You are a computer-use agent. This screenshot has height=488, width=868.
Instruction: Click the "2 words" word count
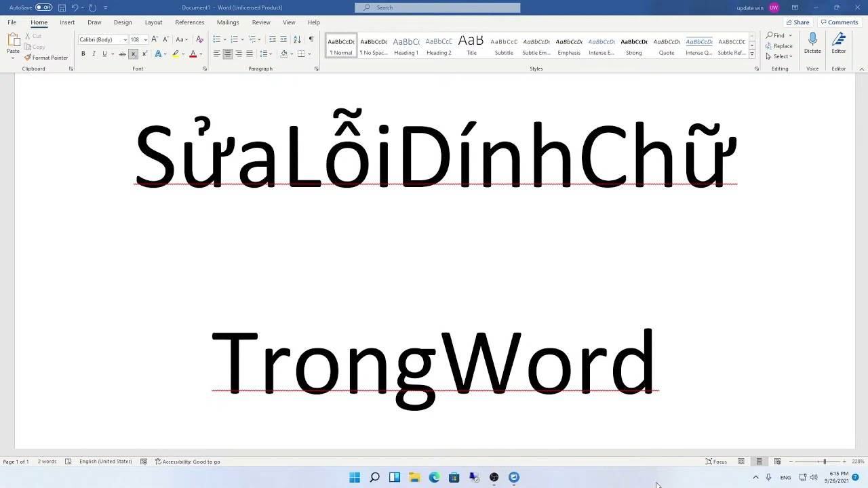coord(47,462)
